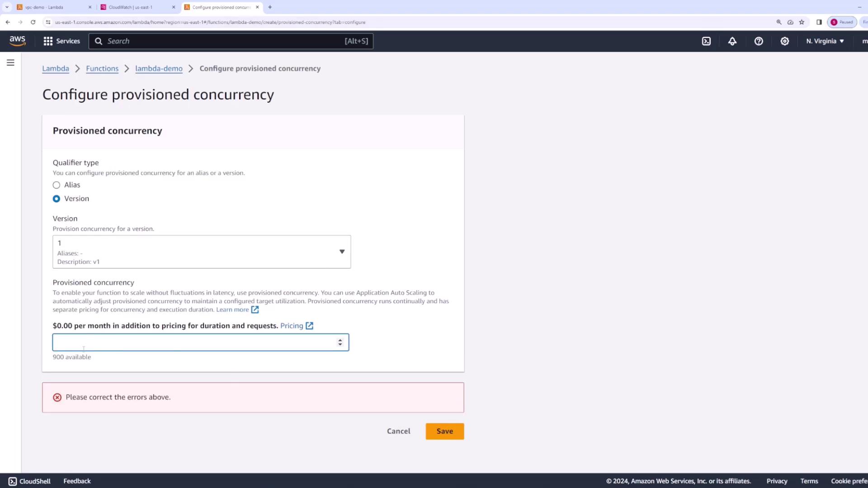Screen dimensions: 868x488
Task: Click the provisioned concurrency stepper arrows
Action: (x=340, y=343)
